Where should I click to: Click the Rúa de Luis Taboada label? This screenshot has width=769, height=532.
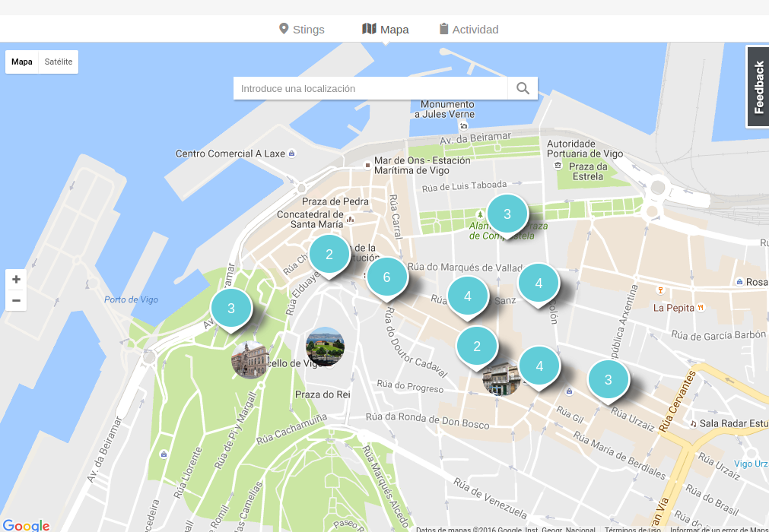point(464,186)
